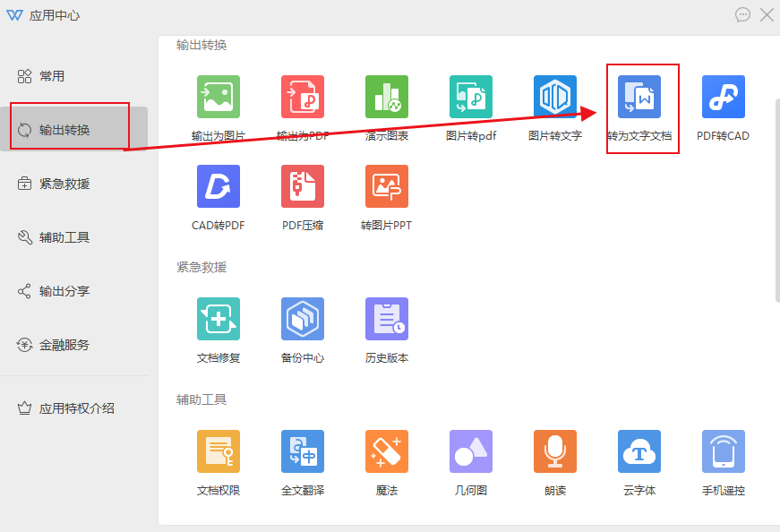Select the 输出转换 sidebar category
This screenshot has height=532, width=780.
pos(73,129)
